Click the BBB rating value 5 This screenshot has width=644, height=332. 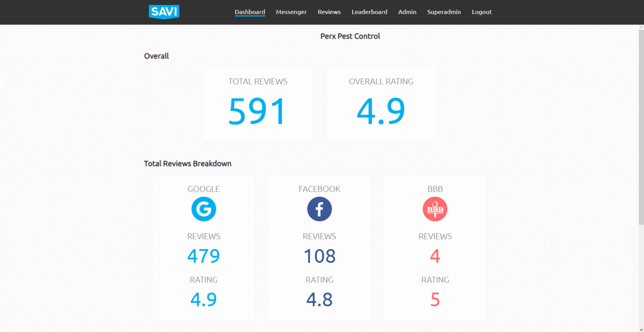click(x=435, y=299)
